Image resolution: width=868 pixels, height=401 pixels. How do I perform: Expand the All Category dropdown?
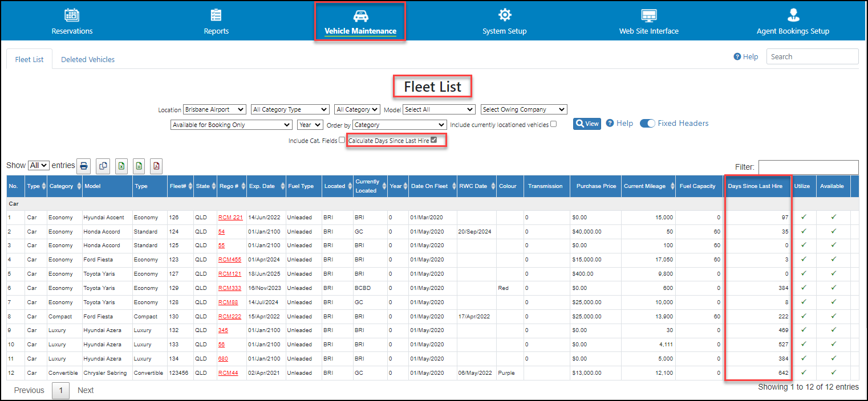point(358,109)
